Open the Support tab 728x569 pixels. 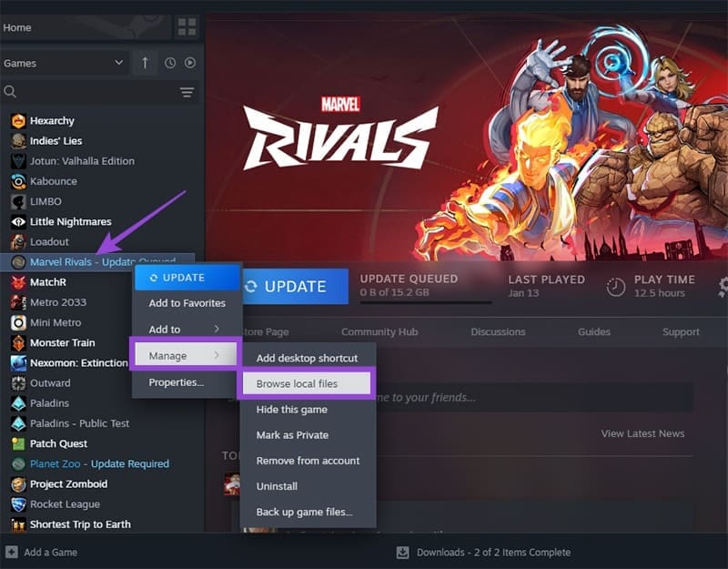pyautogui.click(x=681, y=331)
